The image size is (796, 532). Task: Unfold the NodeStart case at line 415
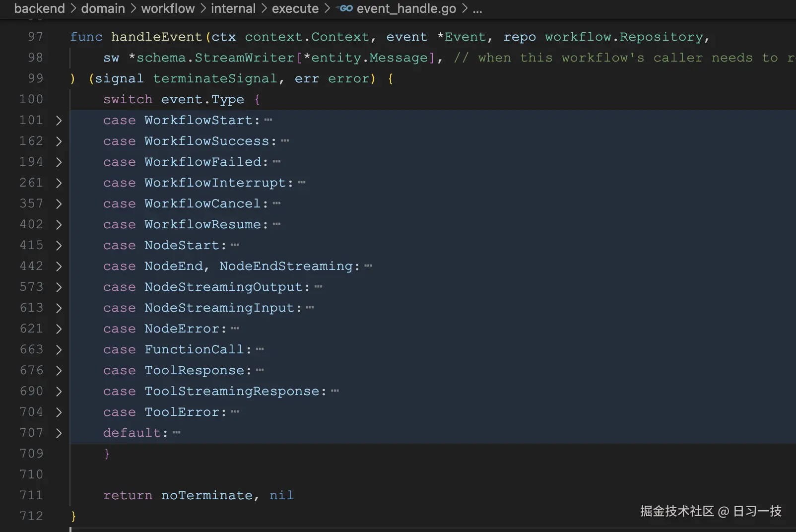(59, 245)
